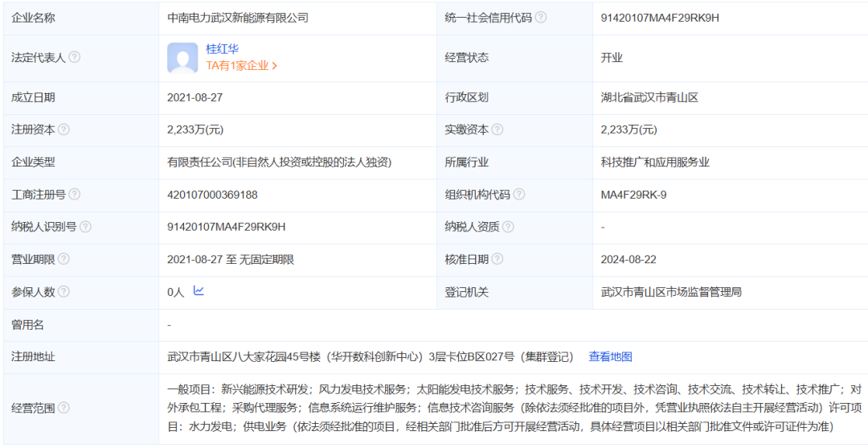Click the 实缴资本 value 2,233万(元)
This screenshot has height=448, width=868.
click(x=629, y=129)
